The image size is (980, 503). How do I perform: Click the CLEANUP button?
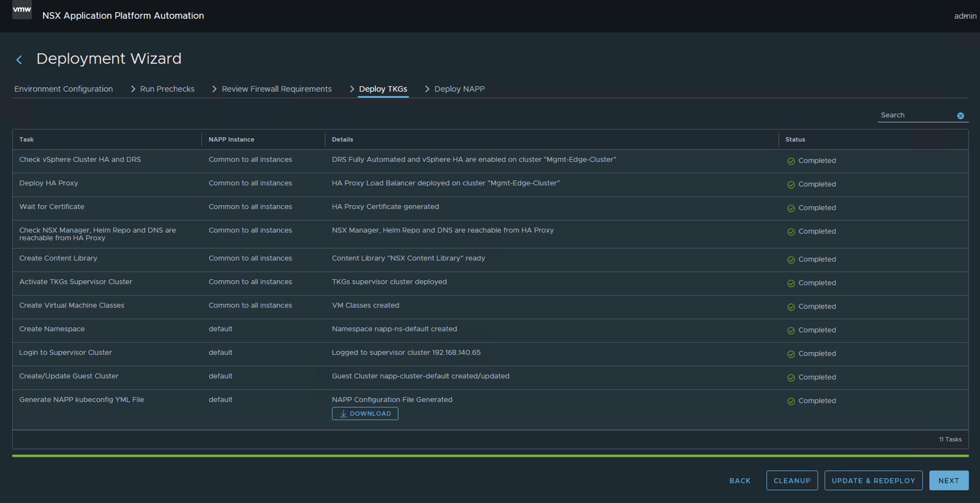tap(792, 481)
